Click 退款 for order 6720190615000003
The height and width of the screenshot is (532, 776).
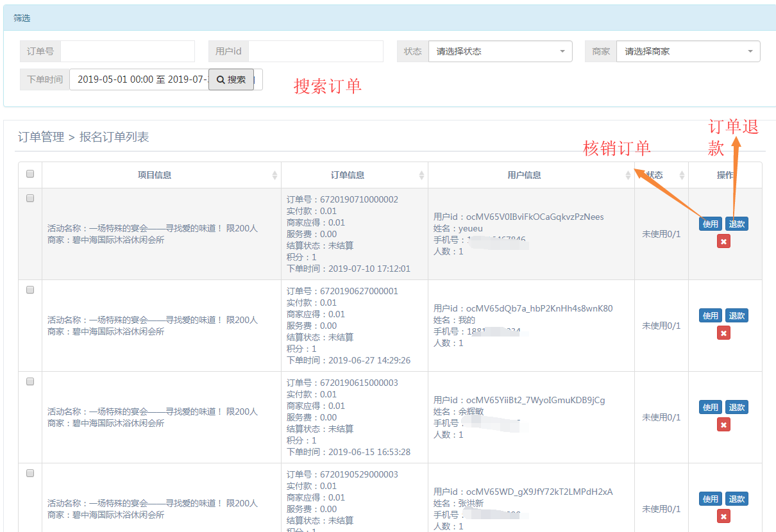(x=737, y=407)
